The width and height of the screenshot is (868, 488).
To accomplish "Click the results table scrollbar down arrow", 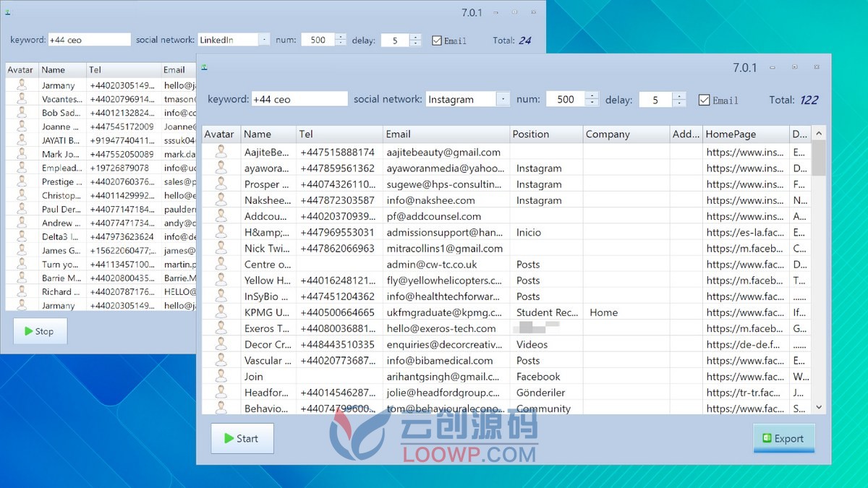I will point(819,408).
